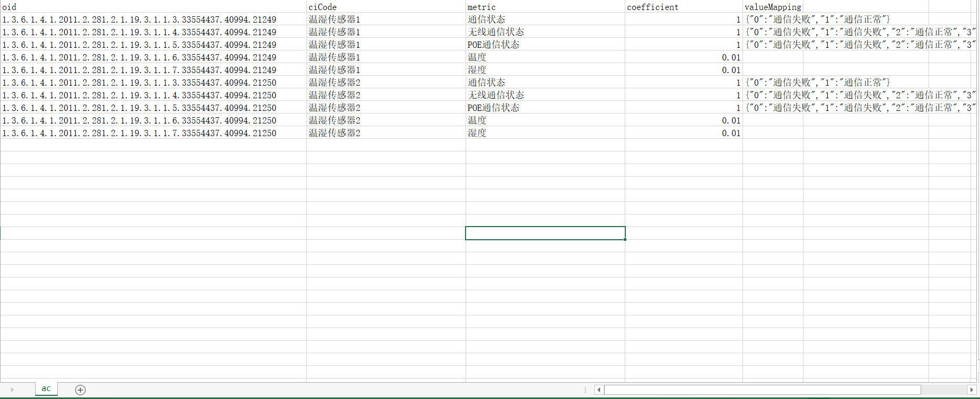Select POE通信状态 metric for 温湿传感器1
980x399 pixels.
click(x=545, y=45)
